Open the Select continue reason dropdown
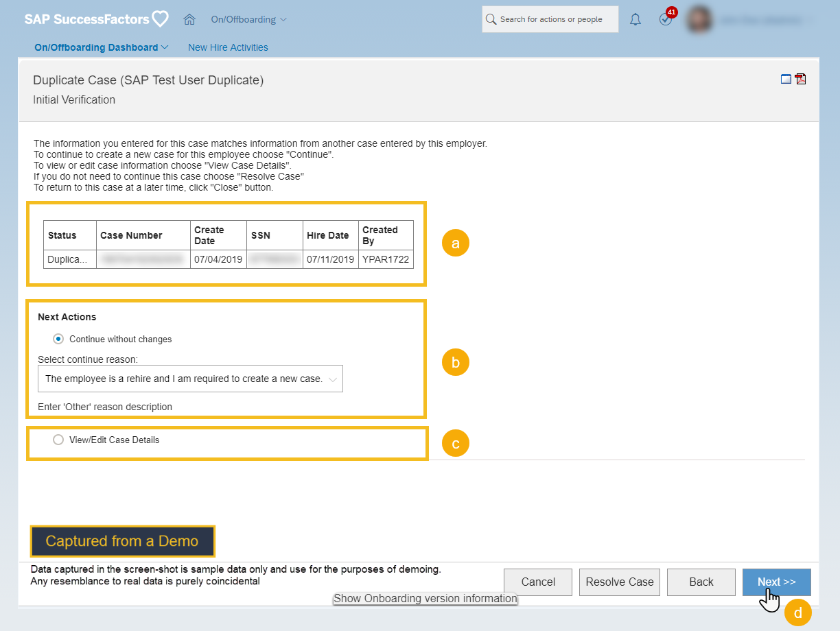 [190, 379]
